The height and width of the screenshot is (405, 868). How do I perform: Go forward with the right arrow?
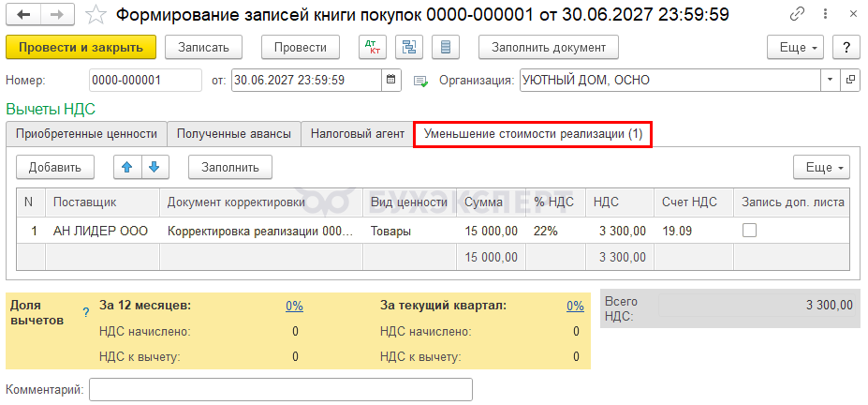(59, 14)
